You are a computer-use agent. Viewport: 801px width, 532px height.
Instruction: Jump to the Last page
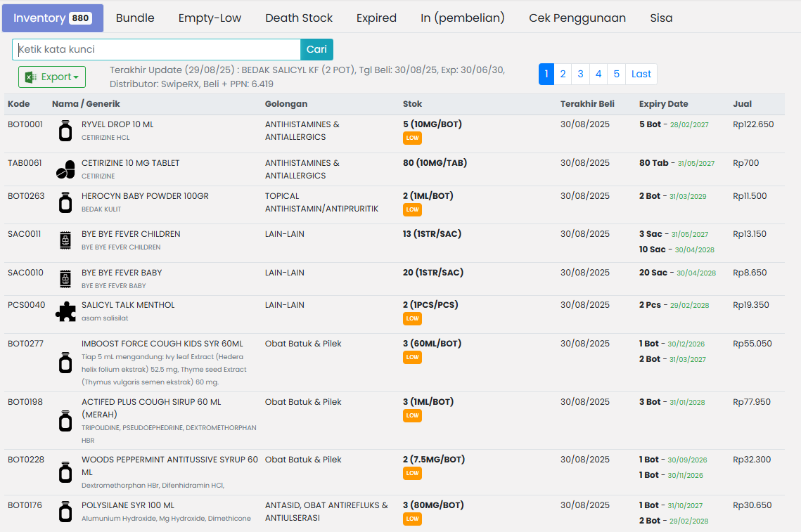click(641, 74)
